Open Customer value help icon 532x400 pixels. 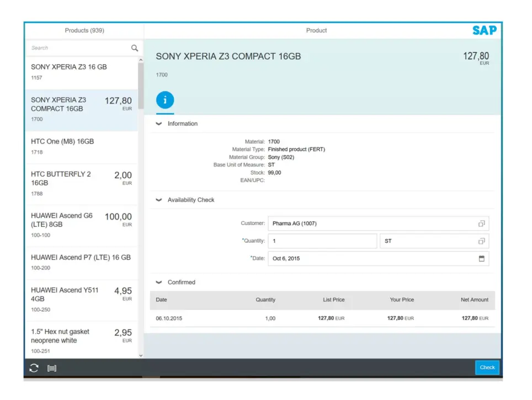point(481,223)
